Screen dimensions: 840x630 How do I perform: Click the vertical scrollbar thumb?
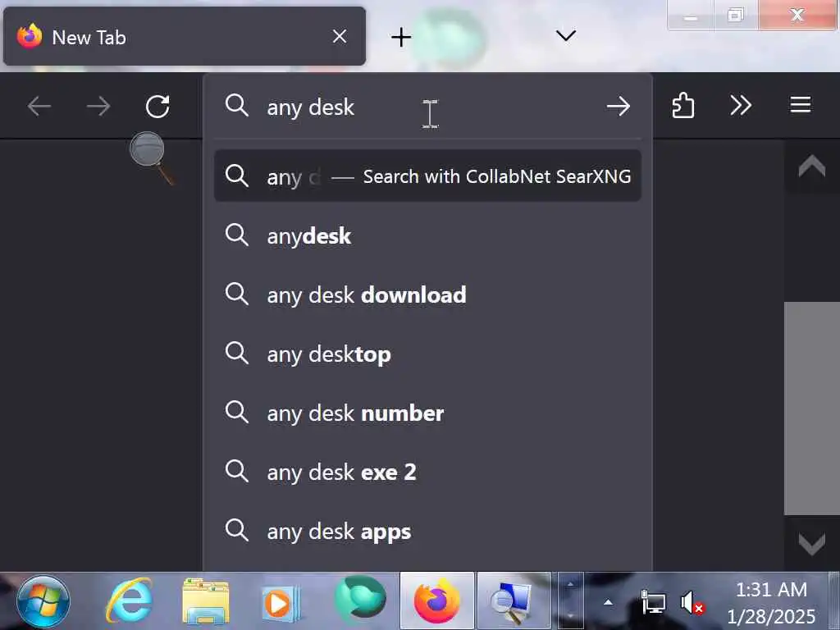(811, 409)
